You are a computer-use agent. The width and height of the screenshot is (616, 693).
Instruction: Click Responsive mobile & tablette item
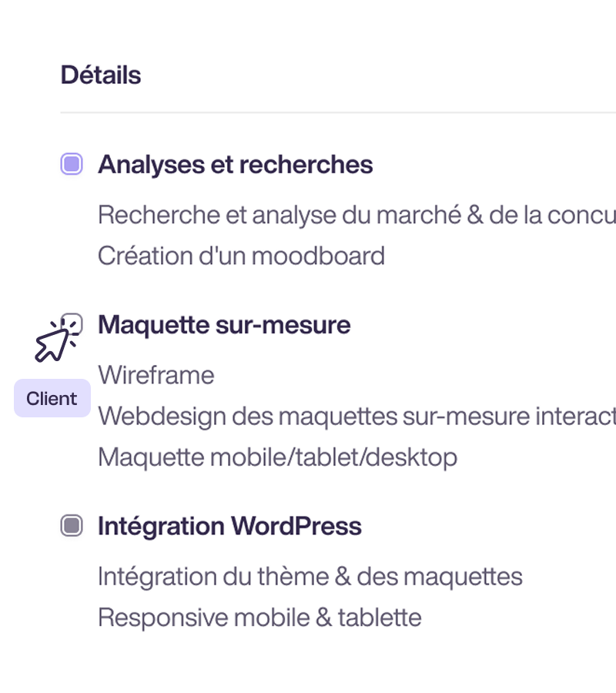tap(259, 618)
